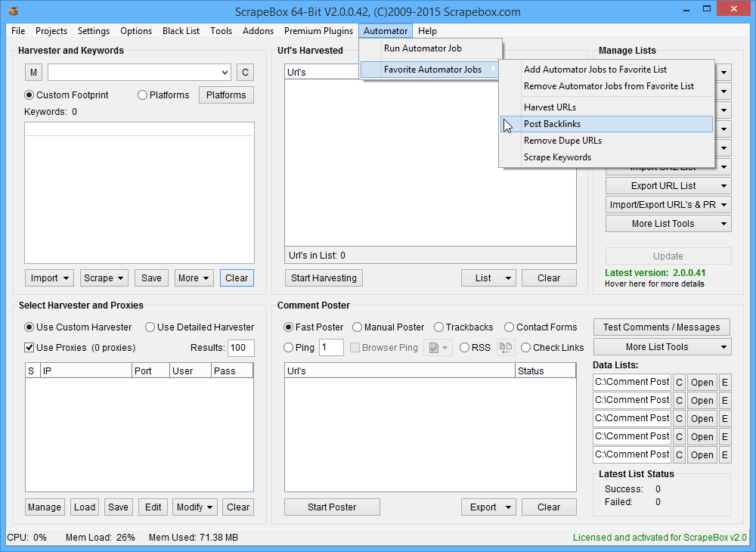
Task: Click the ScrapeBox app icon in title bar
Action: (x=12, y=11)
